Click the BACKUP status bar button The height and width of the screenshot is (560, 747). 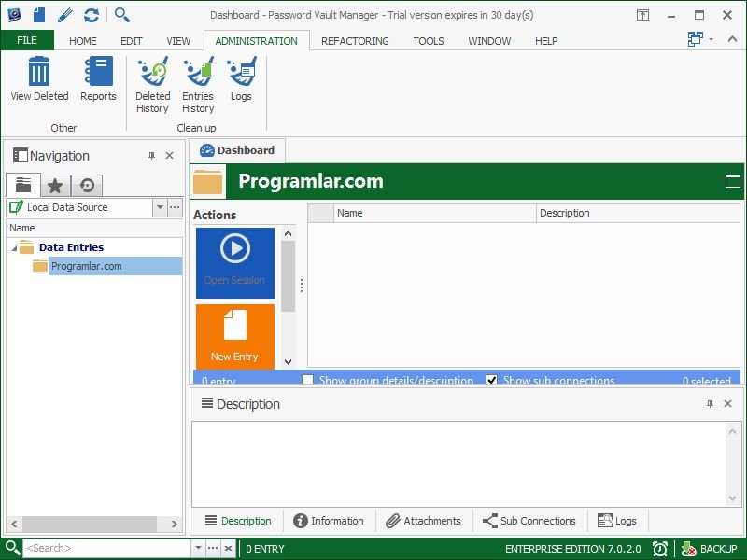click(709, 549)
